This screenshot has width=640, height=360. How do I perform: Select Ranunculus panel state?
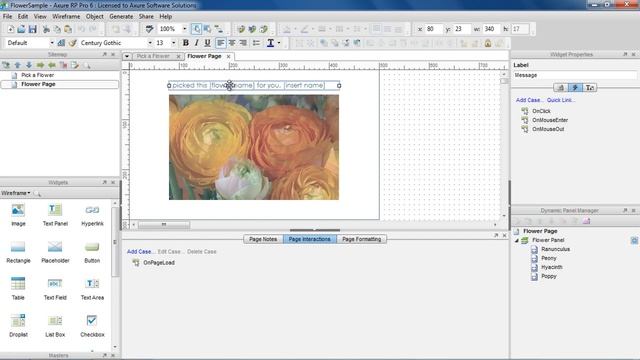click(x=556, y=249)
